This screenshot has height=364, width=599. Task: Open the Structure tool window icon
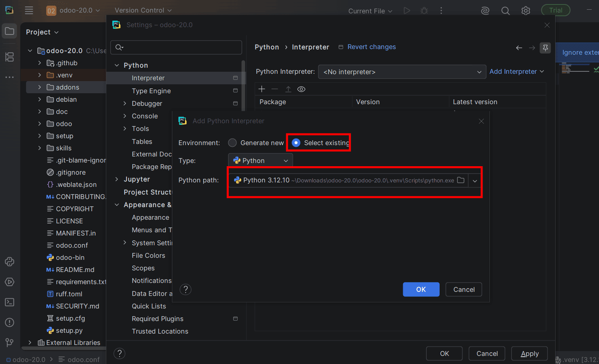(10, 57)
